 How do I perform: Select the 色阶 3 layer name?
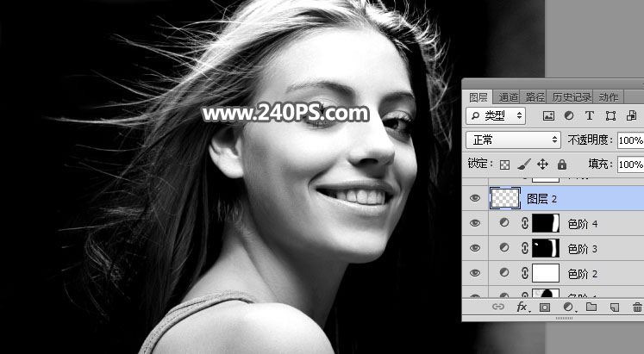583,249
